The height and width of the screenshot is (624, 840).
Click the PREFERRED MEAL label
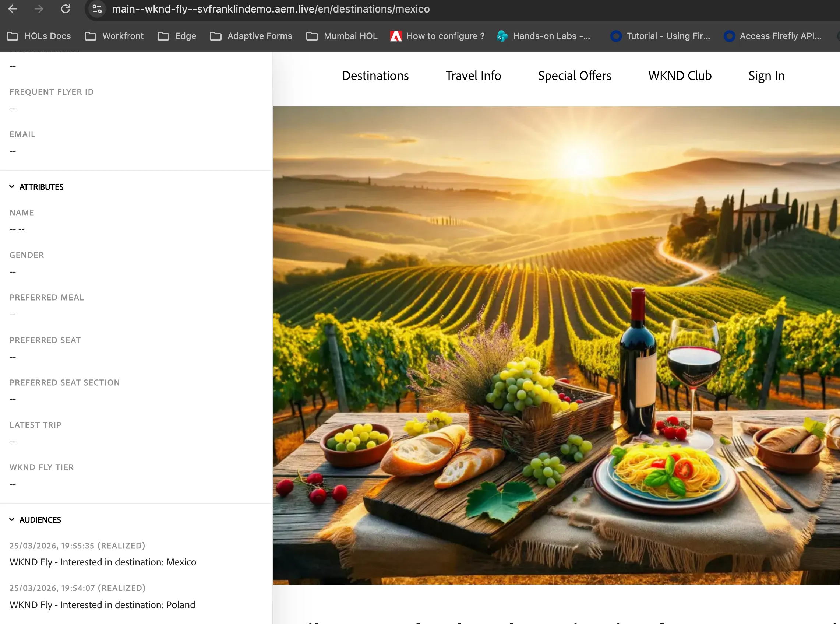click(x=47, y=297)
